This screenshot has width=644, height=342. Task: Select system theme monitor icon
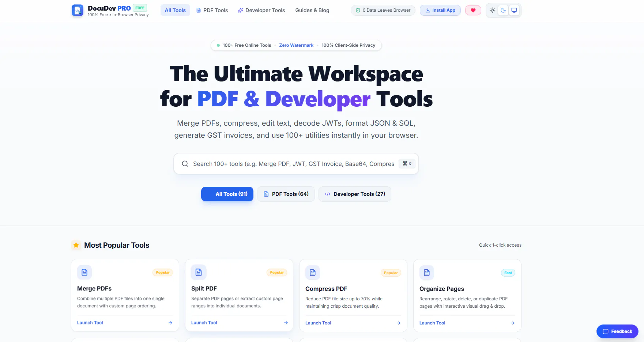coord(514,10)
